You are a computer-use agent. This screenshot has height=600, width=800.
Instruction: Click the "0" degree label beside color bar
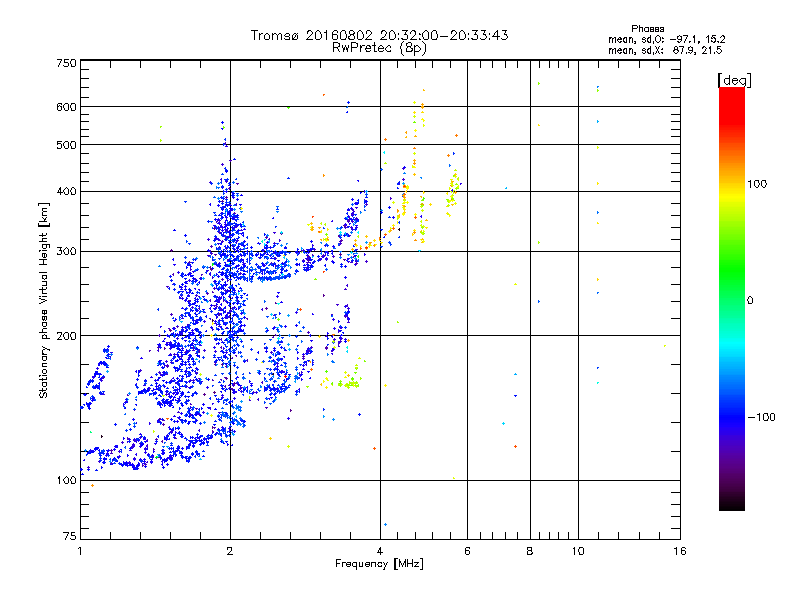pos(749,301)
